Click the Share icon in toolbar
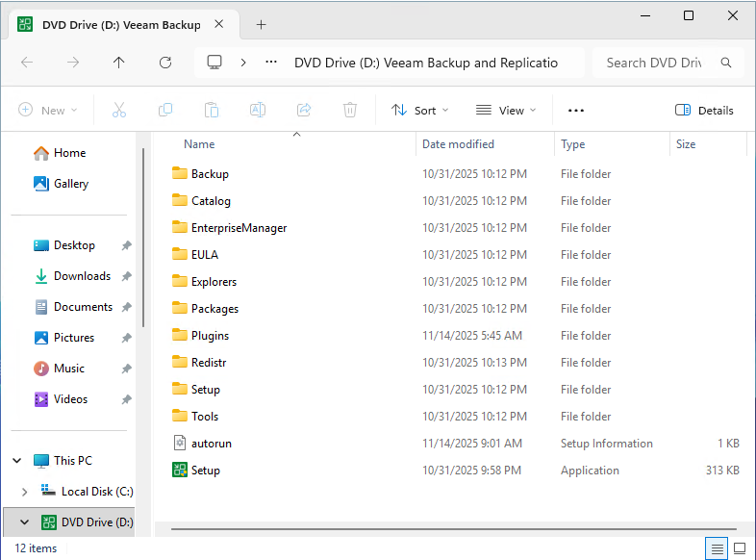The width and height of the screenshot is (756, 560). pyautogui.click(x=304, y=111)
